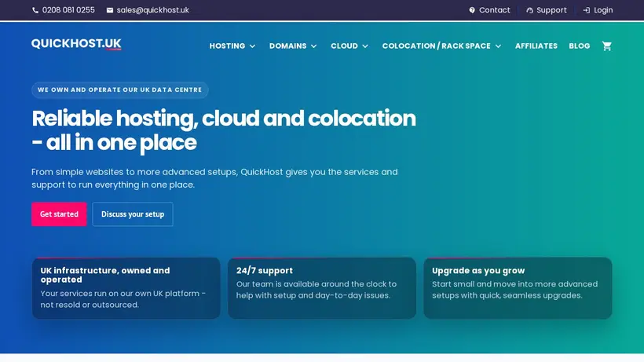Click the Contact location pin icon
Viewport: 644px width, 362px height.
pos(472,10)
